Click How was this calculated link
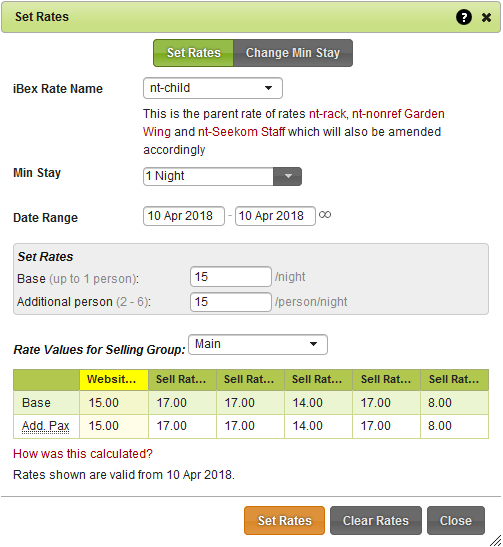This screenshot has height=547, width=503. pos(83,454)
